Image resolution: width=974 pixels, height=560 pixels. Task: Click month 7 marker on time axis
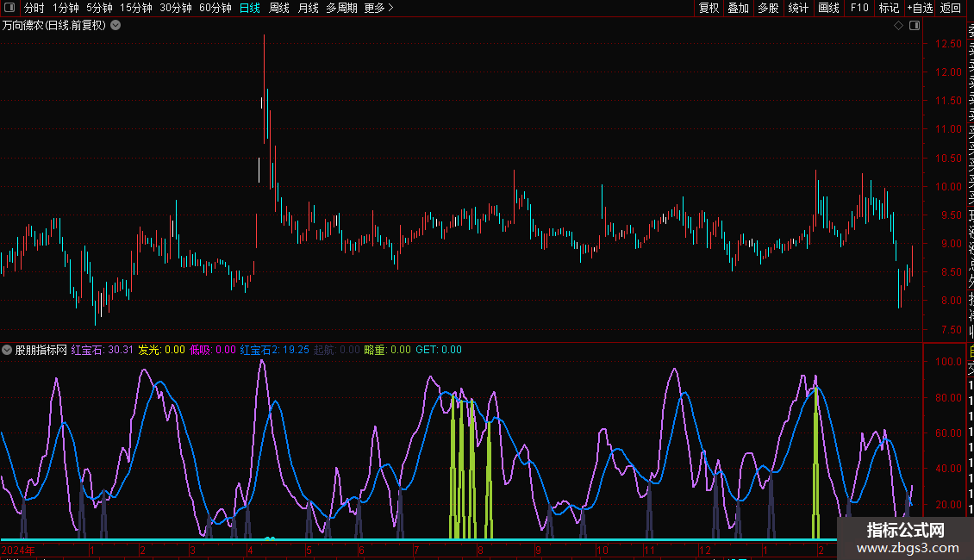click(x=416, y=550)
